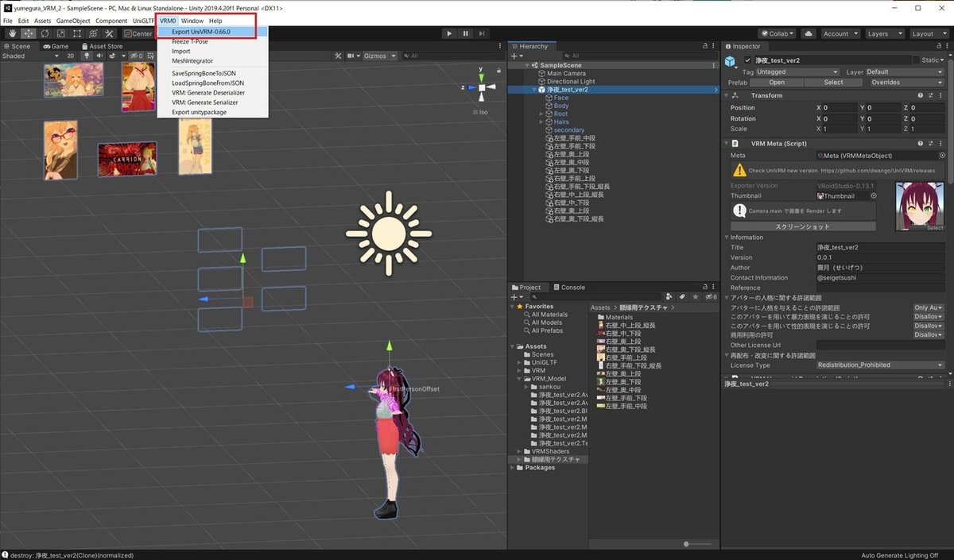Open scene tools wrench icon
Screen dimensions: 954x560
(338, 56)
